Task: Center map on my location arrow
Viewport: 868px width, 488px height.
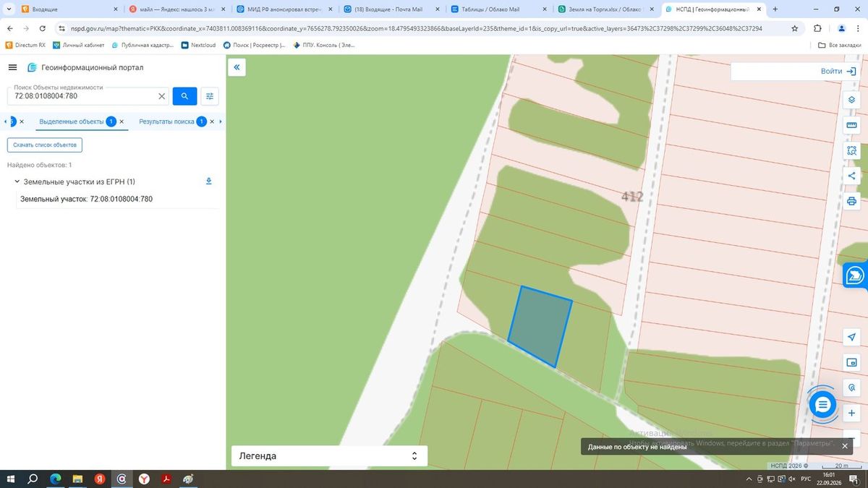Action: point(851,337)
